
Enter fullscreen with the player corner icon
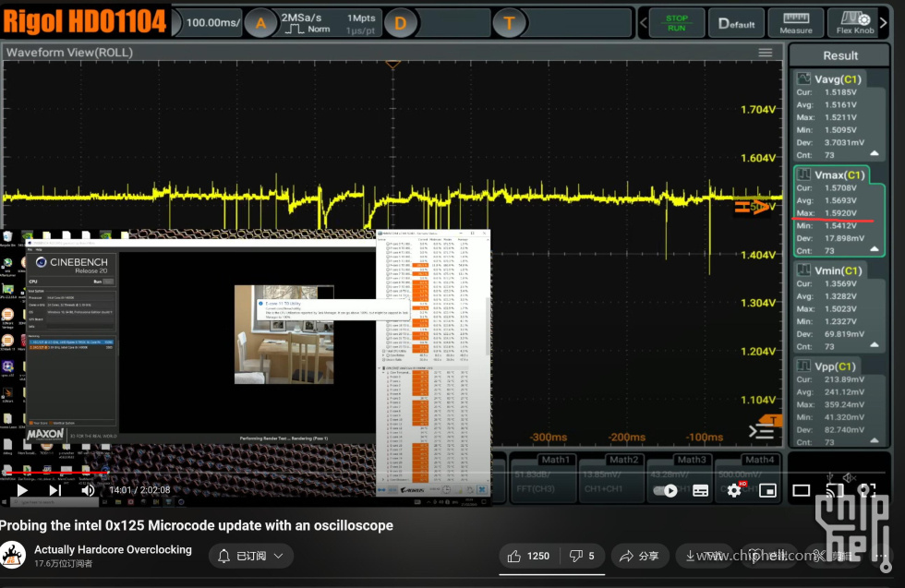(867, 490)
